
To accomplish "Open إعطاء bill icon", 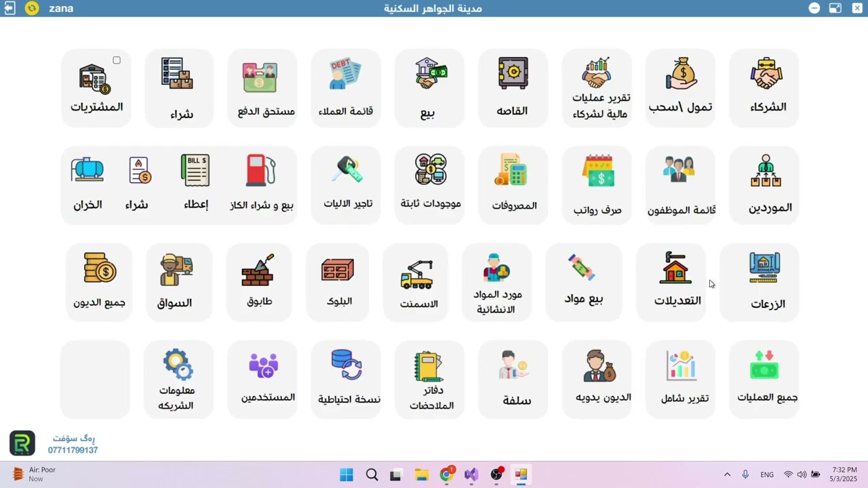I will (195, 170).
